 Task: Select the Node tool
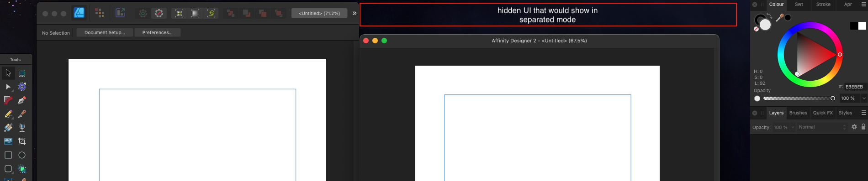pyautogui.click(x=8, y=87)
